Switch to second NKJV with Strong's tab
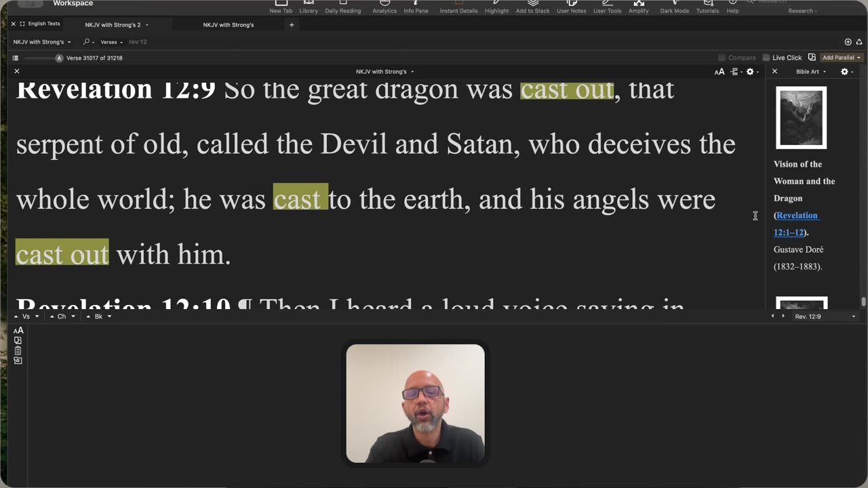Screen dimensions: 868x488 229,25
